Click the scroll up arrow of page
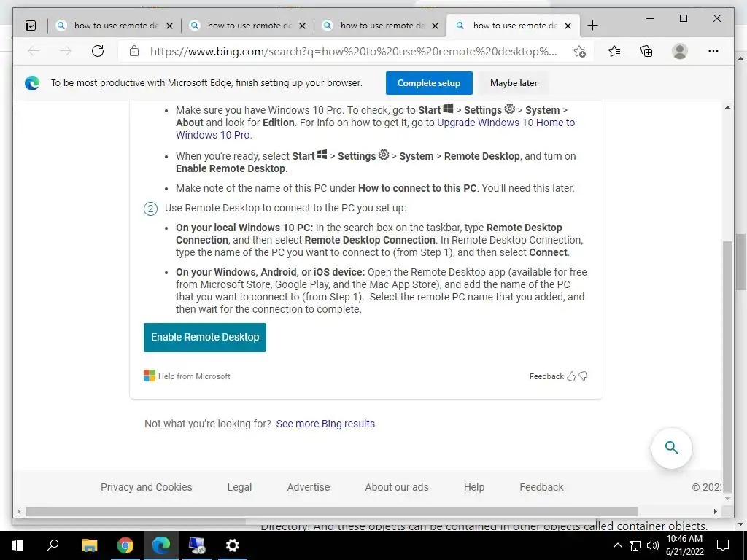The width and height of the screenshot is (747, 560). 727,108
